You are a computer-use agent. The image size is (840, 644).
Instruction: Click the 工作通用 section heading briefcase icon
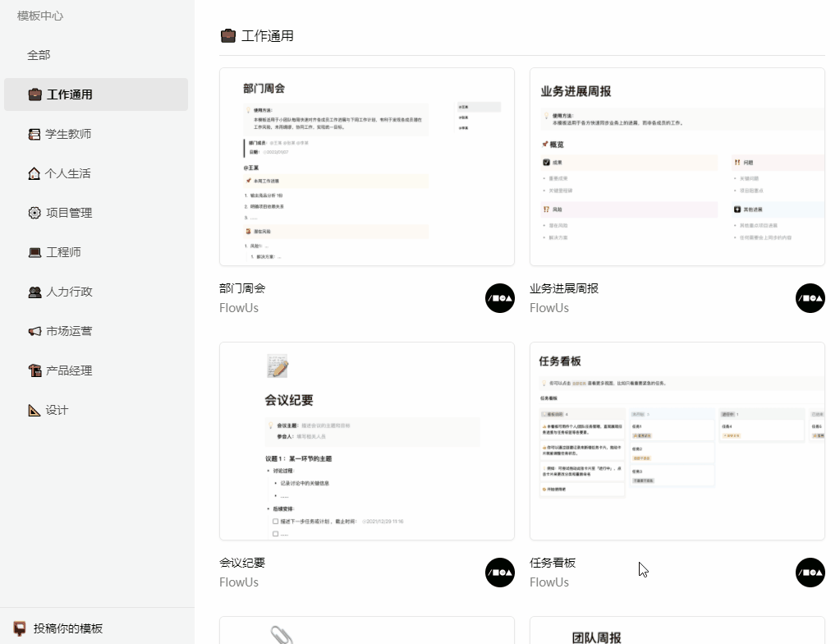[x=228, y=36]
